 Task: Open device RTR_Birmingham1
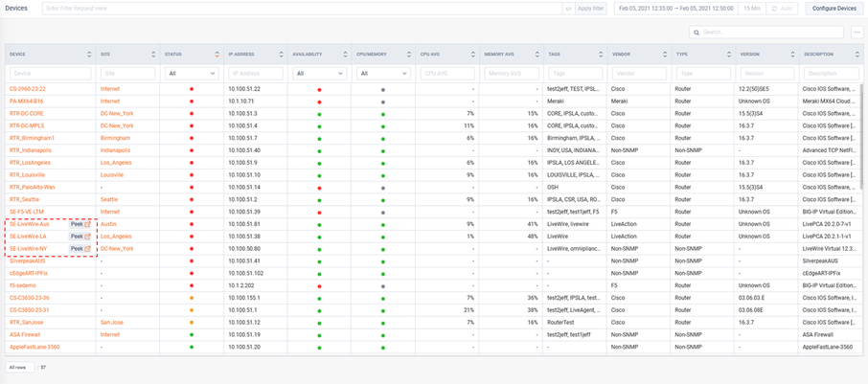[33, 138]
